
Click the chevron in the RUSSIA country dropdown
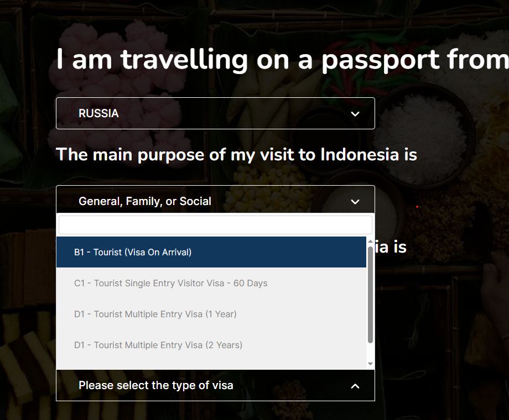pos(355,114)
